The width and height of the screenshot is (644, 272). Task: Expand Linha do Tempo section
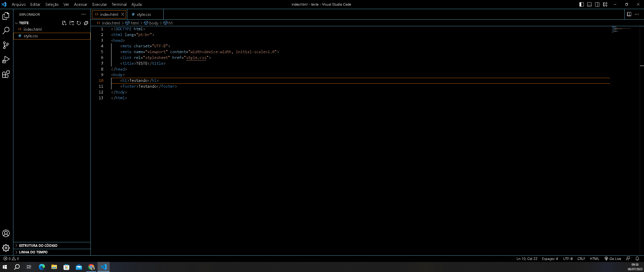point(52,252)
